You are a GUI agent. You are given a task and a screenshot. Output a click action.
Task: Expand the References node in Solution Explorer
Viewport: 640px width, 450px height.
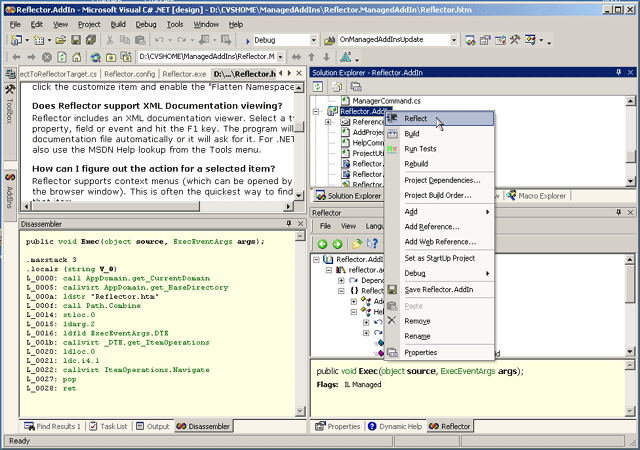328,122
